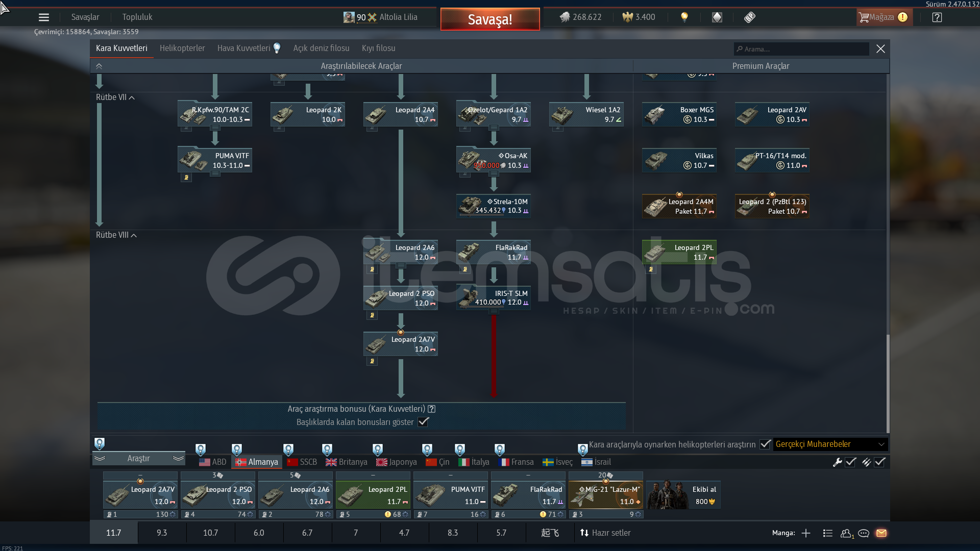Open the contacts/friends icon in bottom bar

point(847,533)
